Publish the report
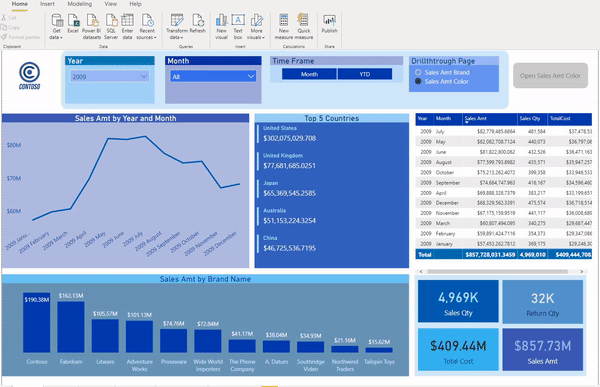Viewport: 600px width, 387px height. click(329, 24)
